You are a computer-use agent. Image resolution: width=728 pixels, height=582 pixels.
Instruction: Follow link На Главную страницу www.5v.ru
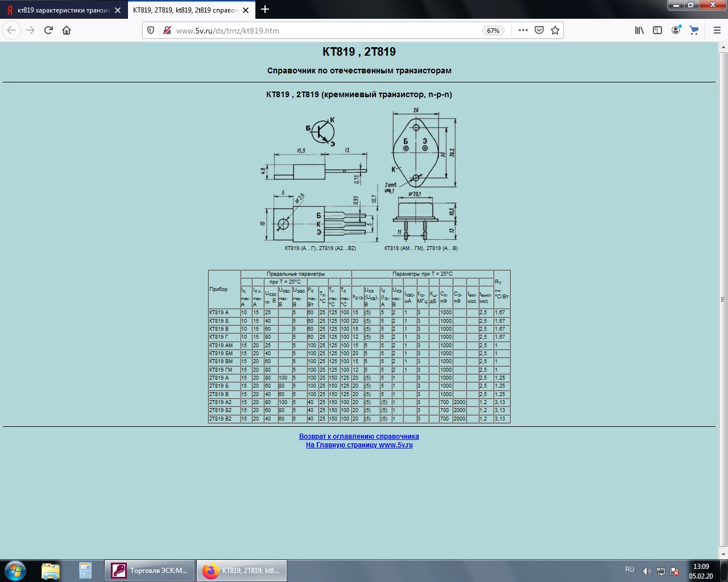(359, 445)
